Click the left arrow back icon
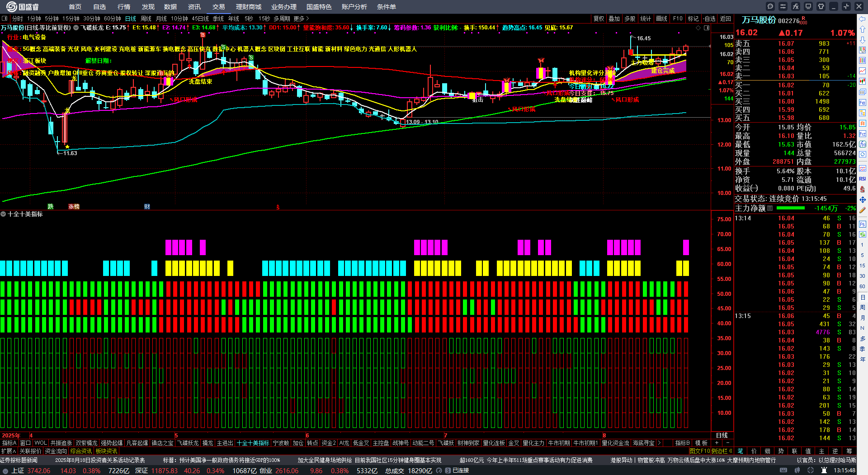The image size is (868, 475). tap(863, 19)
